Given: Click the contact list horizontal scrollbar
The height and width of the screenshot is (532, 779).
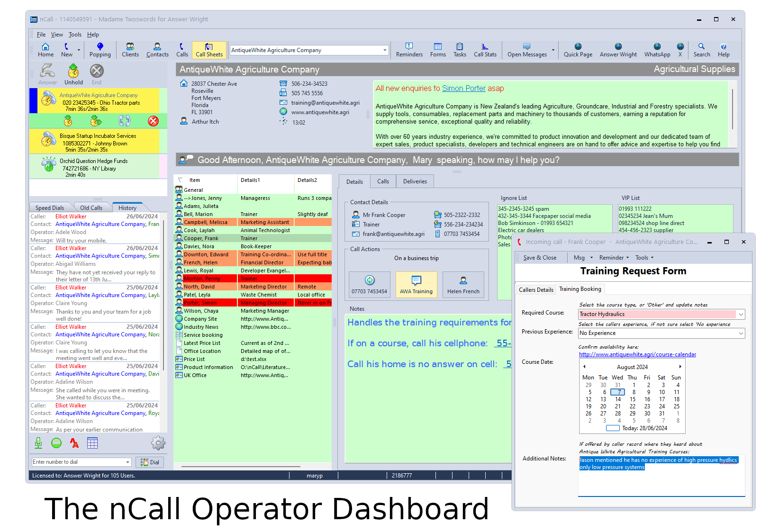Looking at the screenshot, I should tap(241, 467).
